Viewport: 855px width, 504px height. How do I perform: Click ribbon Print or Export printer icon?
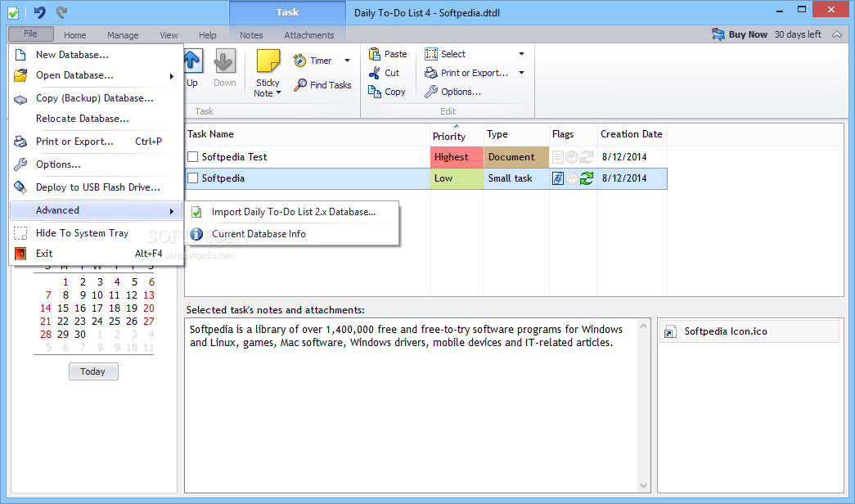pyautogui.click(x=430, y=73)
